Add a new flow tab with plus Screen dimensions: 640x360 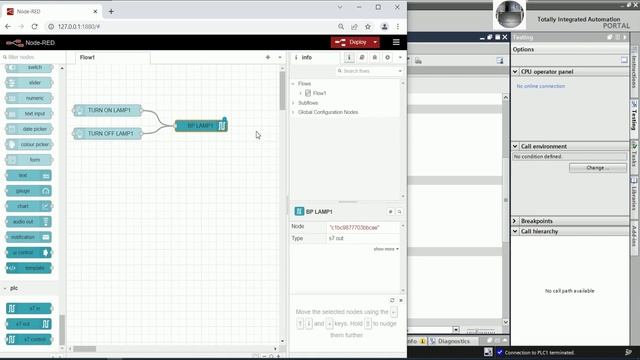(x=268, y=58)
